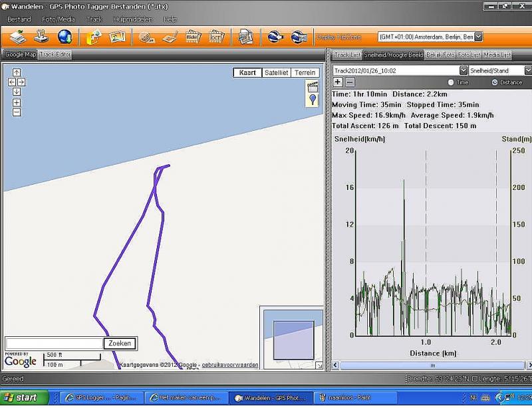Click the Wandelen - GPS Photo Tagger taskbar button
532x408 pixels.
[271, 397]
